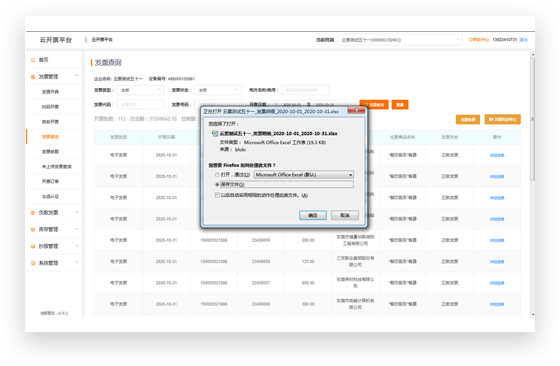Click the 抄报管理 sidebar icon
This screenshot has width=560, height=366.
pos(33,246)
